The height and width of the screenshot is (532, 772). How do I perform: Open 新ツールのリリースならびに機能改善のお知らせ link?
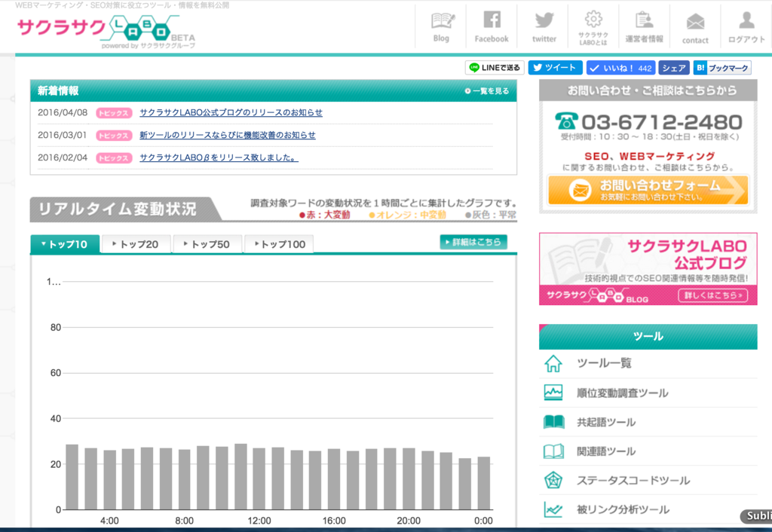pyautogui.click(x=228, y=136)
